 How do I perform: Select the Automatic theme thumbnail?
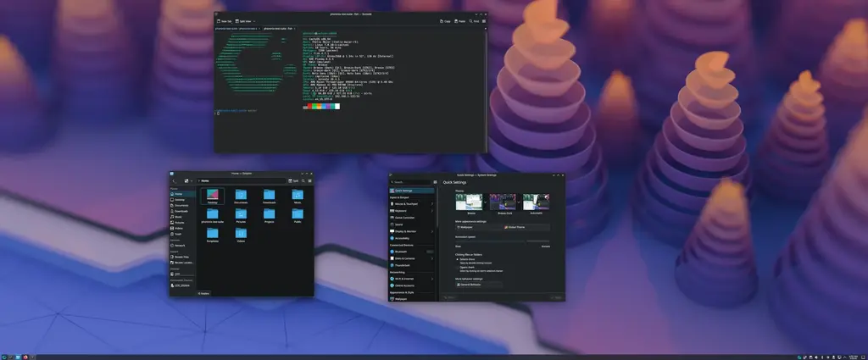click(536, 202)
